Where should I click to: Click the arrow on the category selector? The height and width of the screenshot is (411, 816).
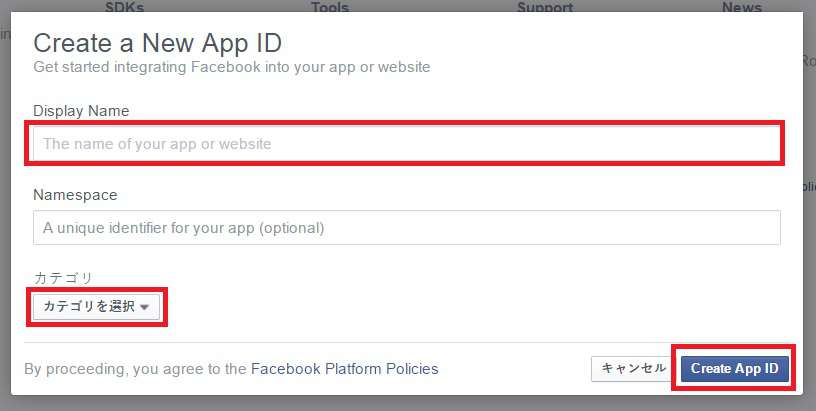tap(145, 307)
